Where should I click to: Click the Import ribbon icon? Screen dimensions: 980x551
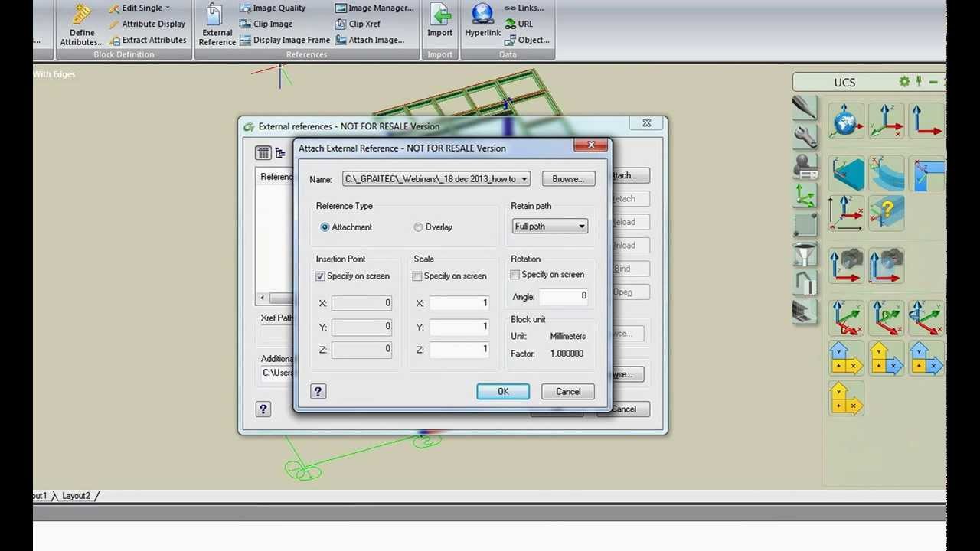(x=439, y=21)
